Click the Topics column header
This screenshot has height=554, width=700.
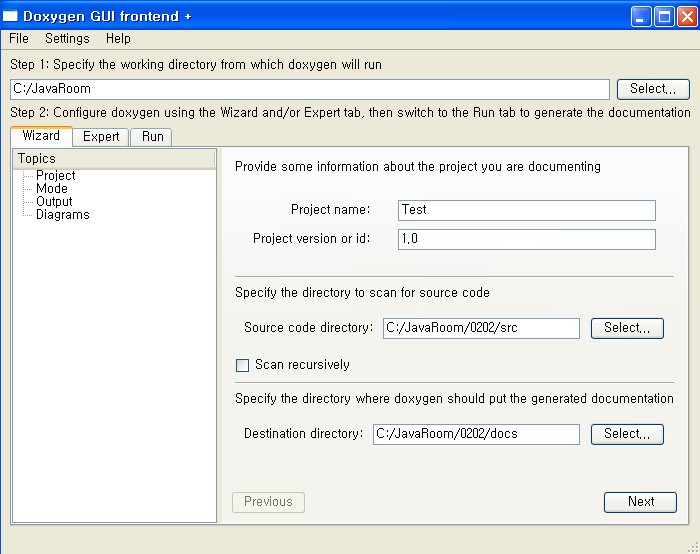[x=114, y=159]
